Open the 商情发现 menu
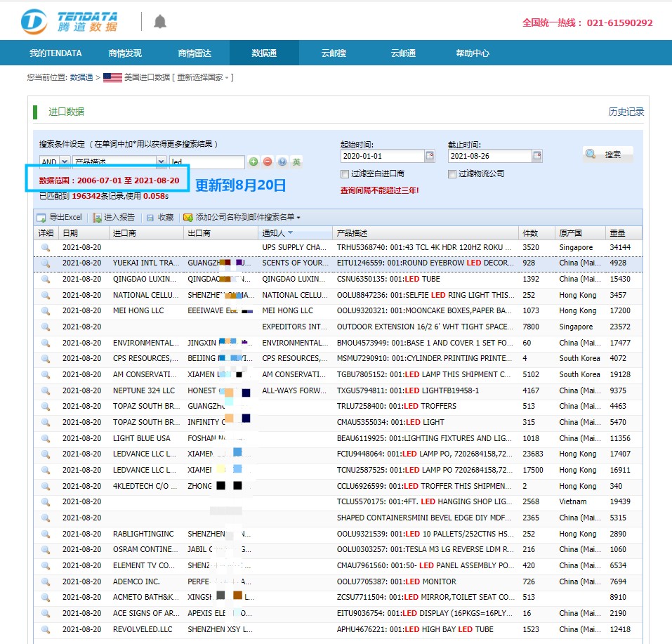The width and height of the screenshot is (672, 644). (125, 53)
